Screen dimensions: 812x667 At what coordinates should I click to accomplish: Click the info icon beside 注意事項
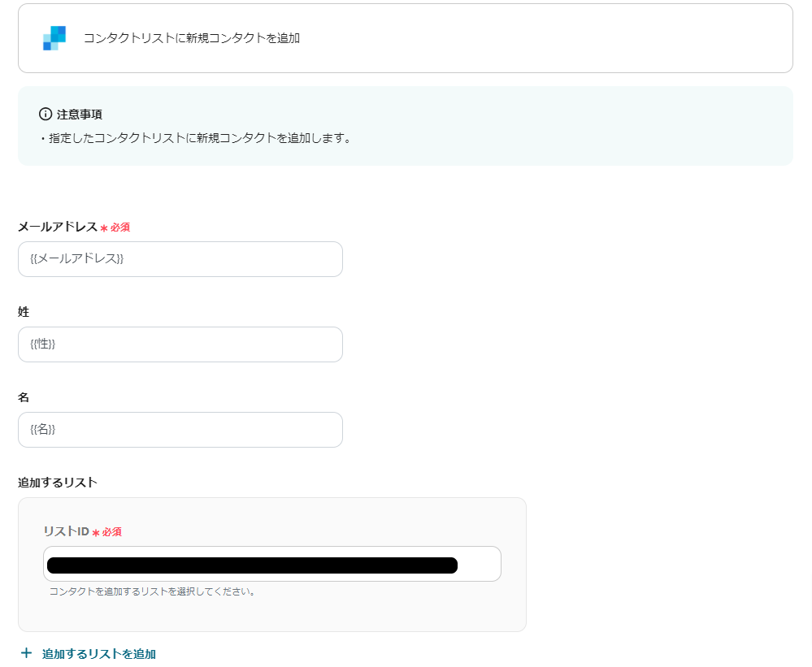(x=46, y=114)
